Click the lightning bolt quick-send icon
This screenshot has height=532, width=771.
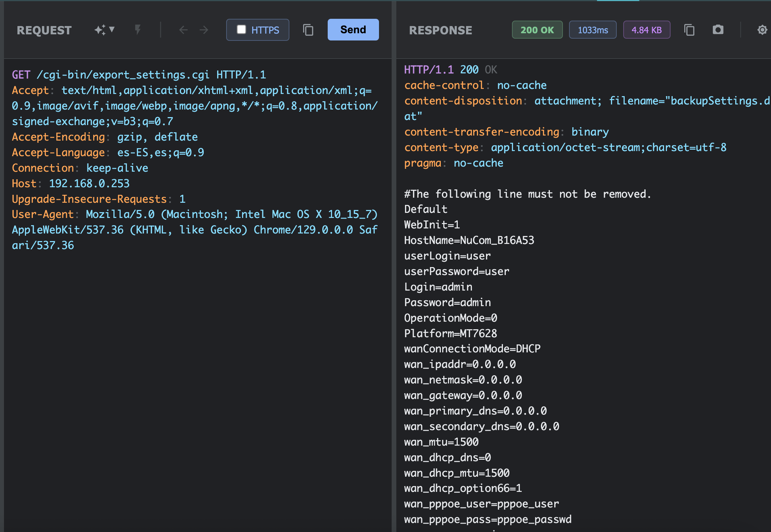pyautogui.click(x=138, y=30)
